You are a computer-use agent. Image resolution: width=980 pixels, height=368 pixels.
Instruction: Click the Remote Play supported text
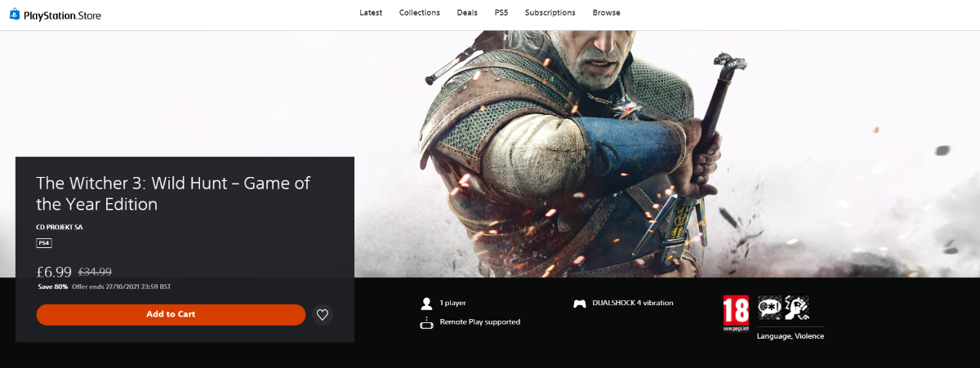(480, 322)
